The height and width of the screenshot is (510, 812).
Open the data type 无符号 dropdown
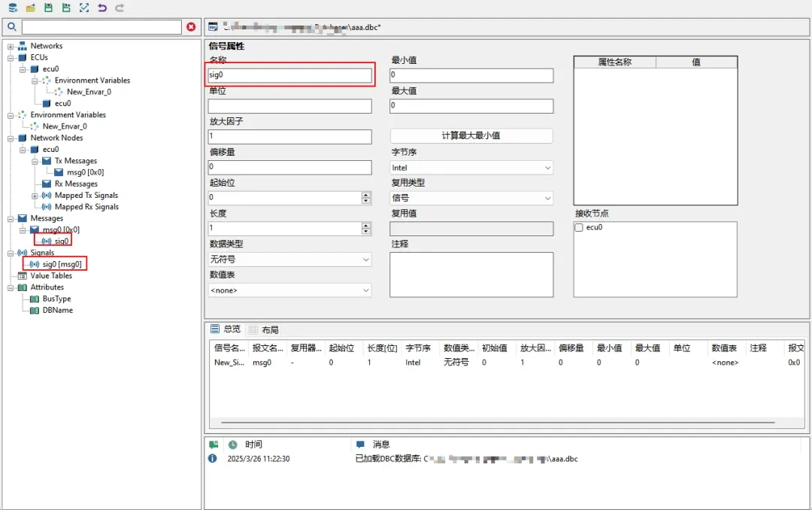pos(289,260)
